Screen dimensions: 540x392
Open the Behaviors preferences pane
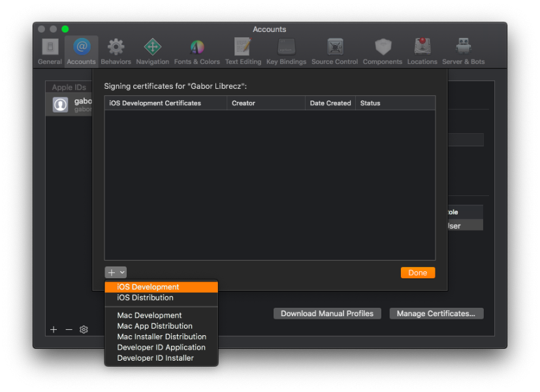pos(116,51)
